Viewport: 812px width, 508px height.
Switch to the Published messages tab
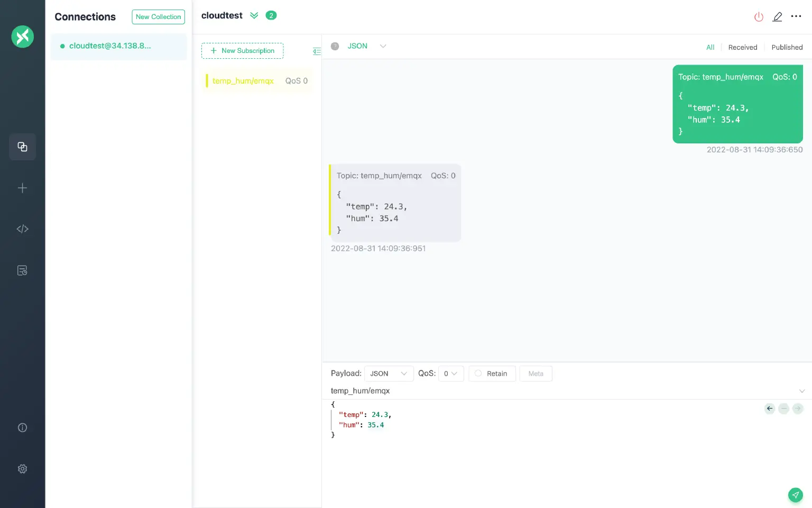[787, 47]
